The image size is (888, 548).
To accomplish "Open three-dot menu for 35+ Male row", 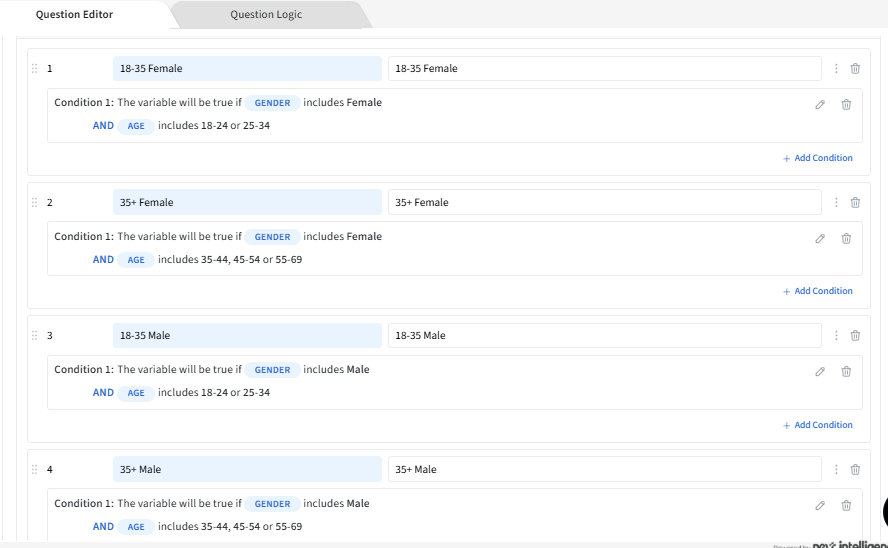I will (836, 470).
